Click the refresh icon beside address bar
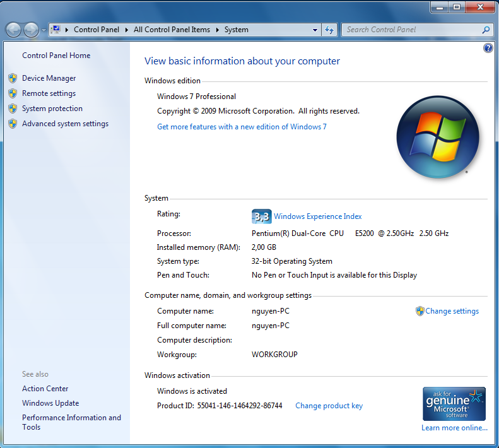The image size is (499, 448). (329, 30)
